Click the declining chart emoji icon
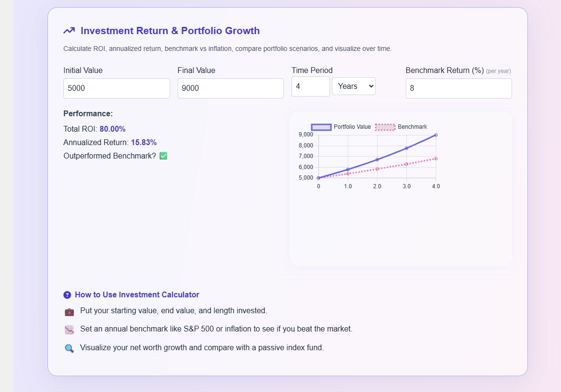Screen dimensions: 561x392 [x=69, y=330]
